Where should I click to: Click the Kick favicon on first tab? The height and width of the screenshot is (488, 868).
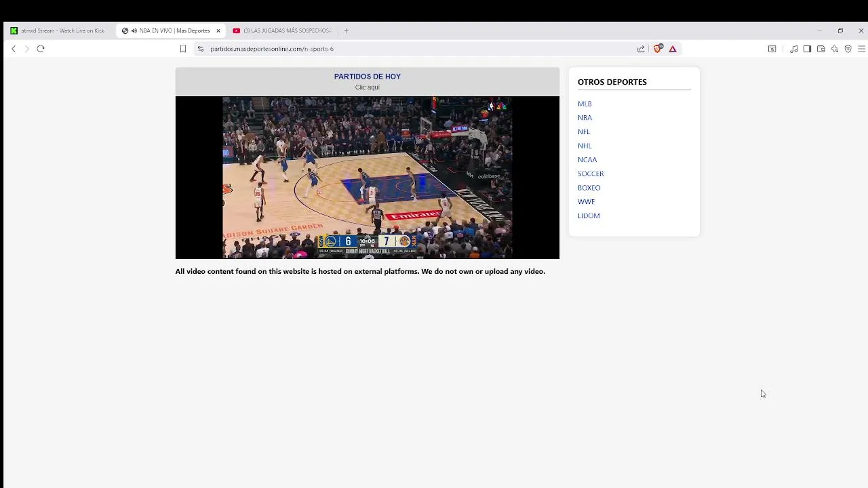(14, 30)
